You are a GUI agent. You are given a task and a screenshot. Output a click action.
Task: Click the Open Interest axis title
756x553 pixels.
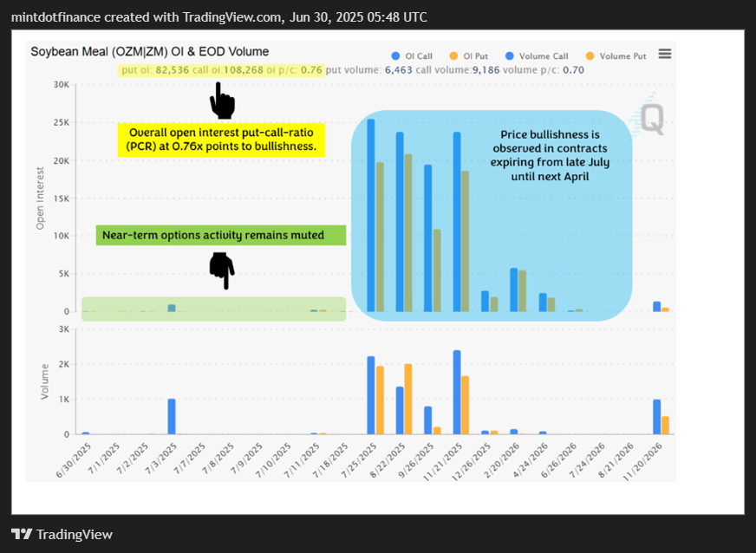[40, 198]
